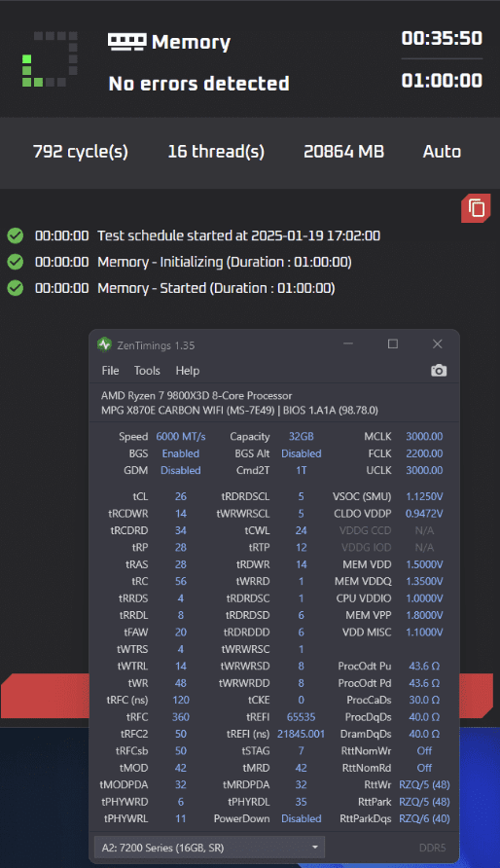The height and width of the screenshot is (868, 500).
Task: Open the Help menu in ZenTimings
Action: click(188, 371)
